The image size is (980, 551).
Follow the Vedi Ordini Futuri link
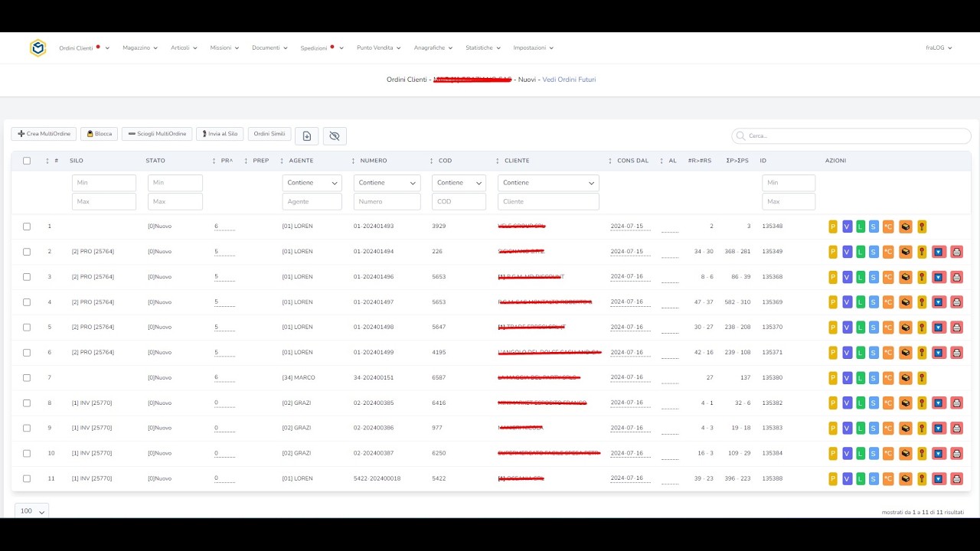(569, 80)
